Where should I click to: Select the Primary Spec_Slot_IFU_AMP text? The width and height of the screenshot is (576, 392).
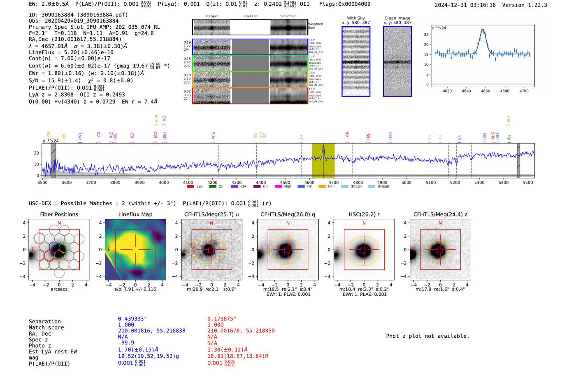94,27
